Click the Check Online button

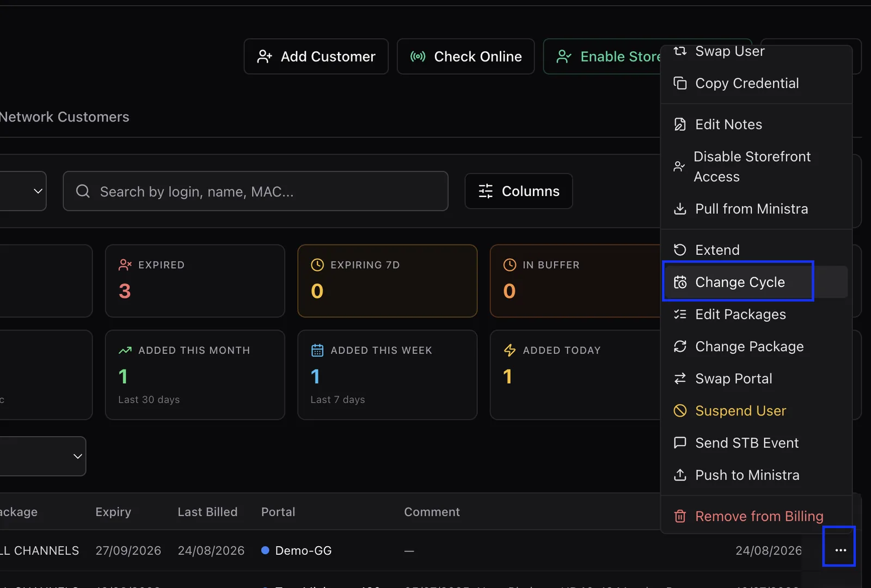pyautogui.click(x=465, y=57)
